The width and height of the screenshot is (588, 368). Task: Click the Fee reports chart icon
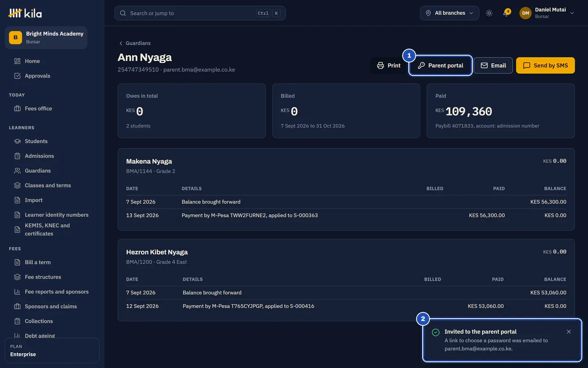click(17, 292)
